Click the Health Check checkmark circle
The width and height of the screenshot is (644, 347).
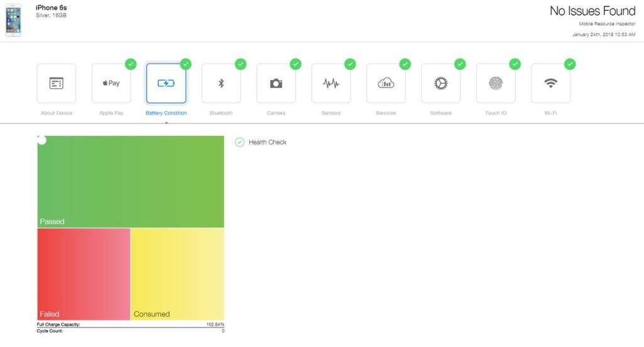[x=240, y=142]
